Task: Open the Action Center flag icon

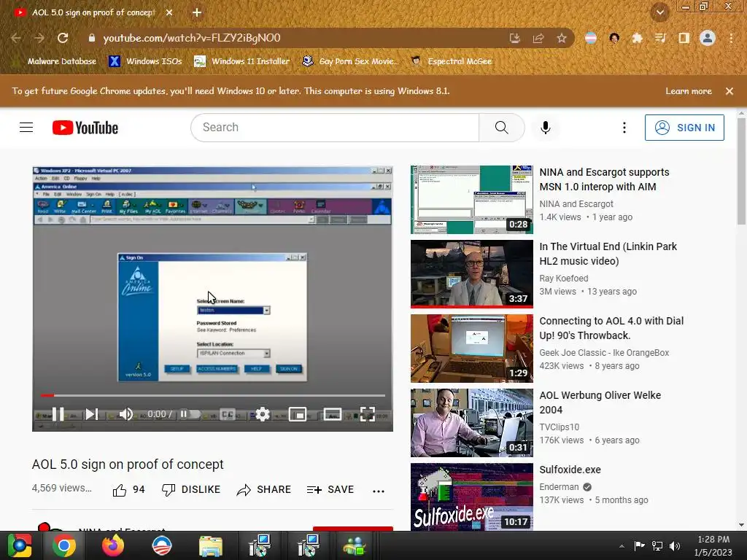Action: click(x=639, y=545)
